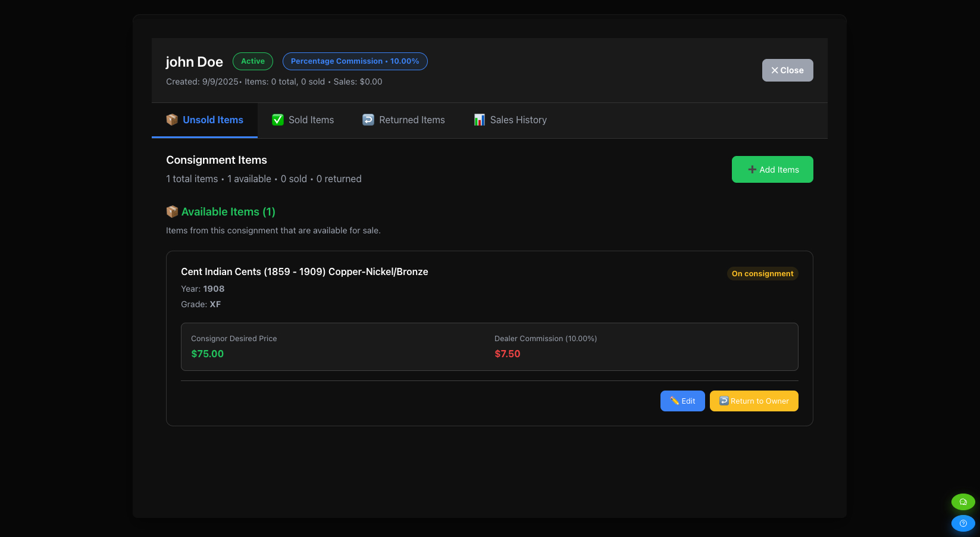980x537 pixels.
Task: Click the return-arrow icon beside Returned Items
Action: [368, 120]
